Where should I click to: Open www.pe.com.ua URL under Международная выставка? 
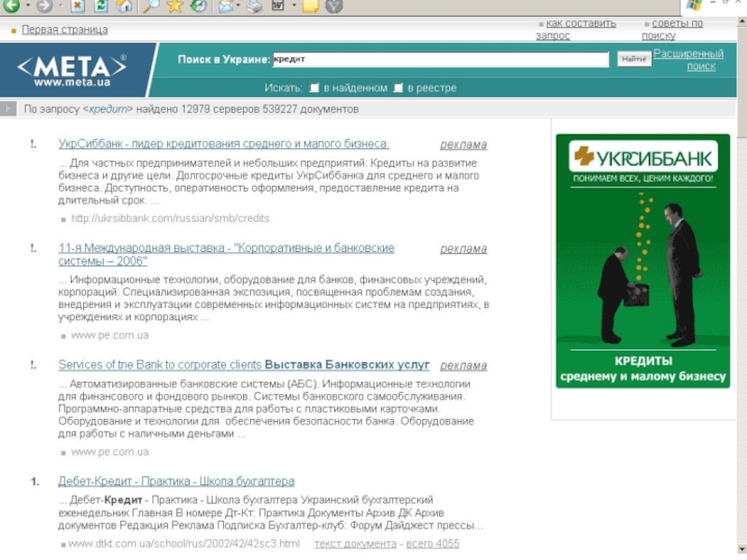pyautogui.click(x=109, y=335)
